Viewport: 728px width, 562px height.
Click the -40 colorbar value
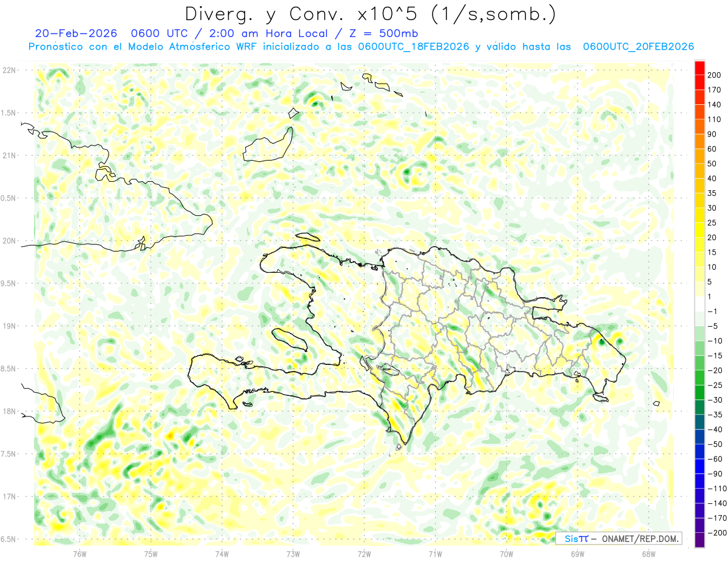[x=716, y=430]
